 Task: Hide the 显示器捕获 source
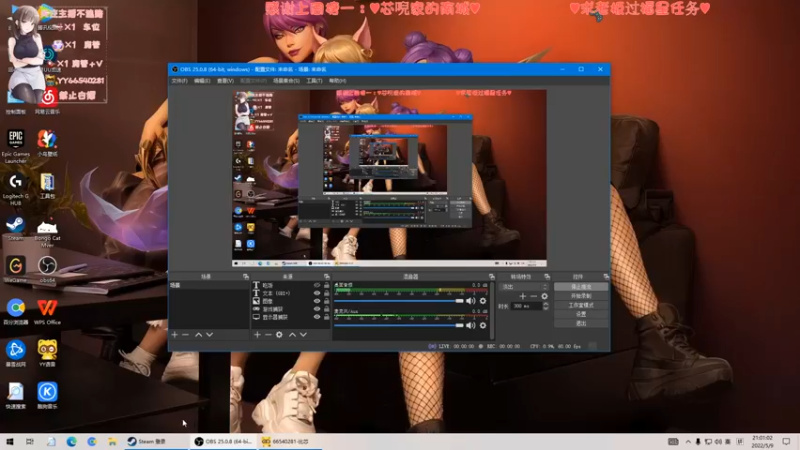317,317
